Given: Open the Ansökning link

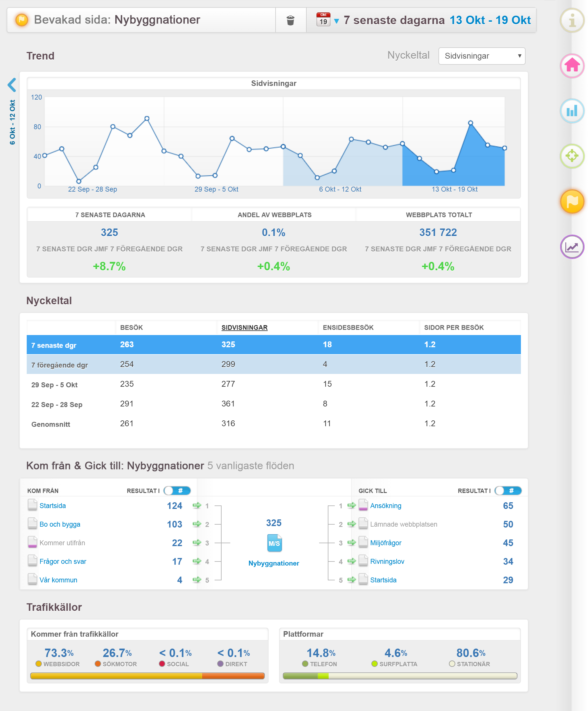Looking at the screenshot, I should point(385,505).
